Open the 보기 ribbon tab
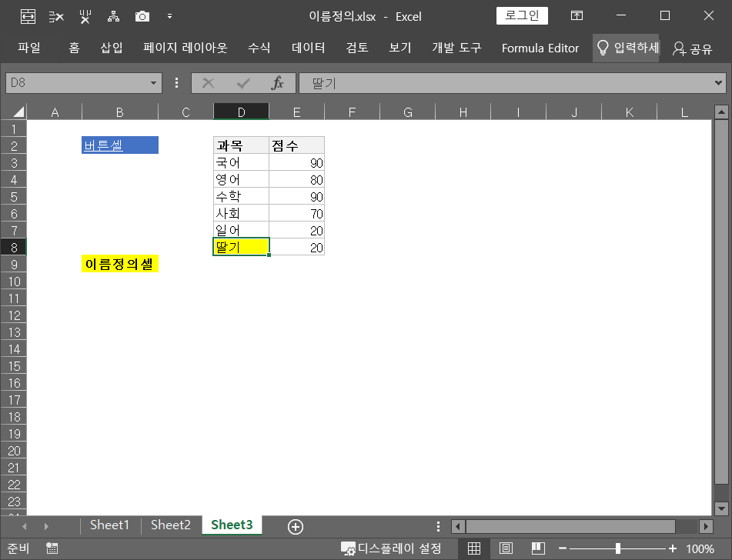 pos(400,48)
